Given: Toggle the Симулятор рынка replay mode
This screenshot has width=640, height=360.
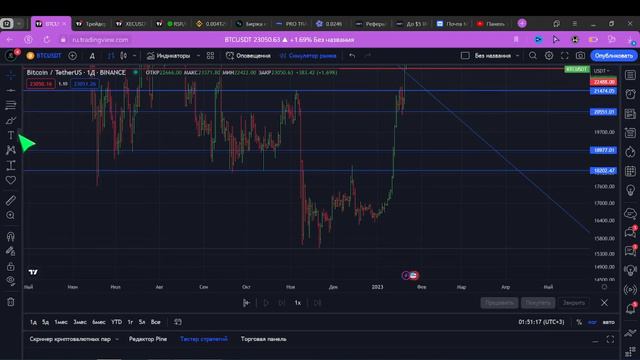Looking at the screenshot, I should click(x=308, y=56).
